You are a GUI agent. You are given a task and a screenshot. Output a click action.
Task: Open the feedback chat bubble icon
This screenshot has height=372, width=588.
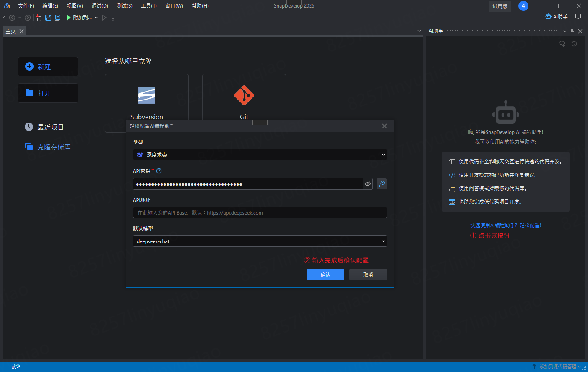pos(578,17)
